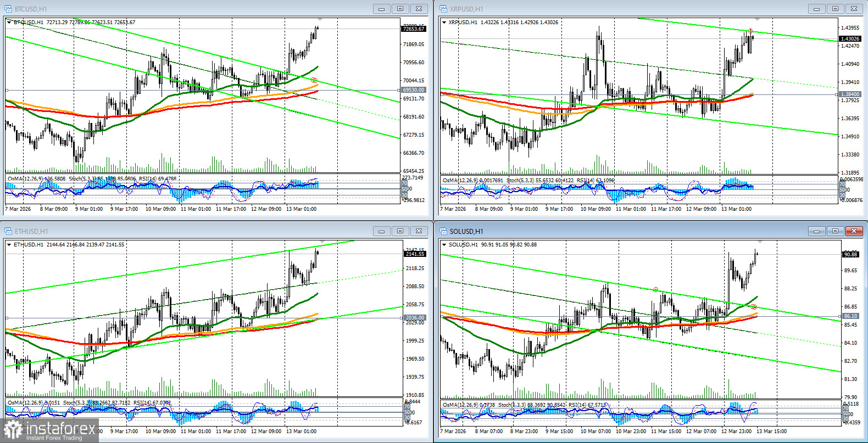Click the RSI(14) label in BTCUSD indicator panel

tap(148, 179)
